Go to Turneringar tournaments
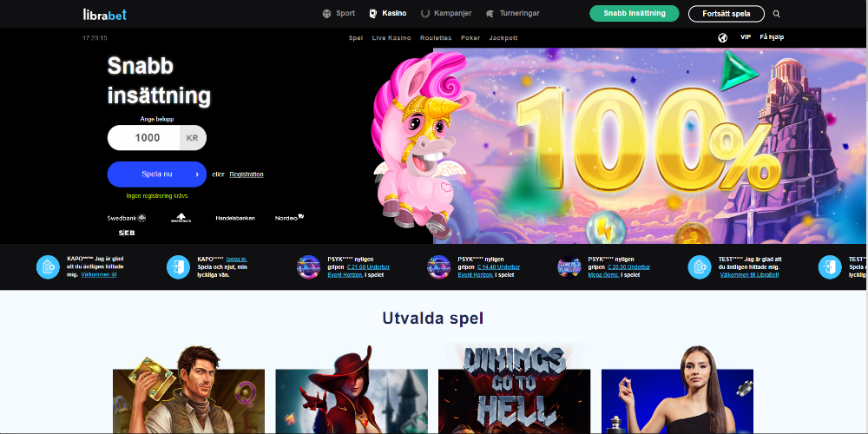This screenshot has height=434, width=868. coord(512,13)
